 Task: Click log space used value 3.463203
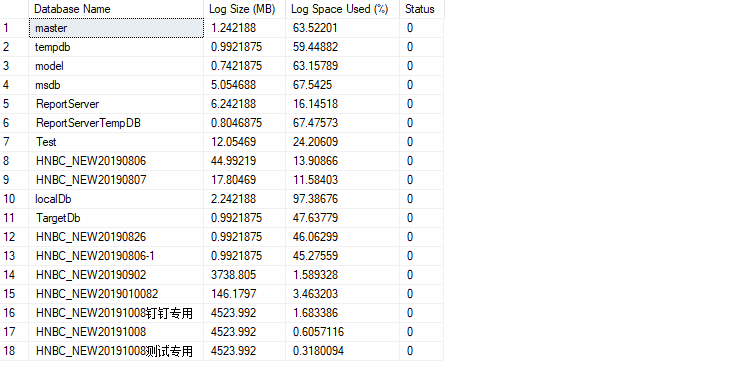click(315, 294)
